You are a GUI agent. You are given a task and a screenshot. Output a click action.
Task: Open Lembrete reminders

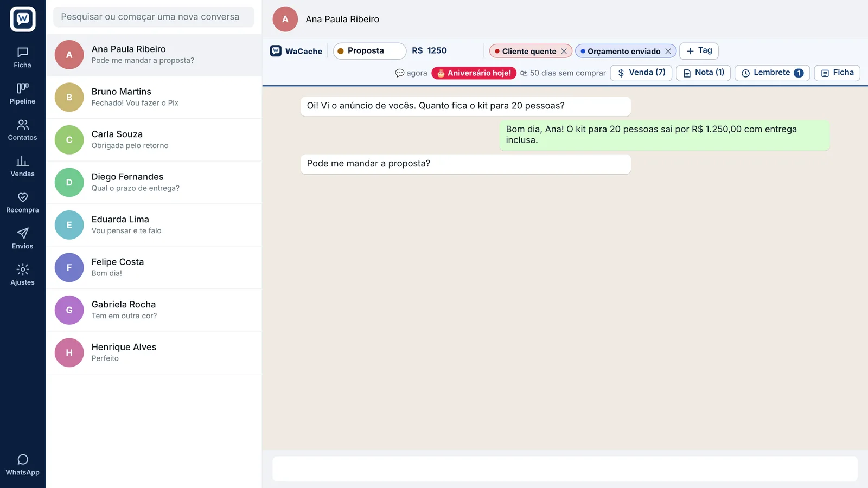(772, 73)
